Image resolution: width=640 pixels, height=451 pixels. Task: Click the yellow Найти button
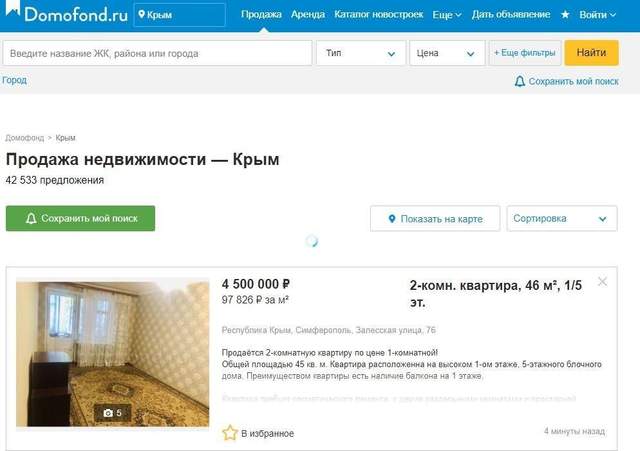[x=591, y=53]
